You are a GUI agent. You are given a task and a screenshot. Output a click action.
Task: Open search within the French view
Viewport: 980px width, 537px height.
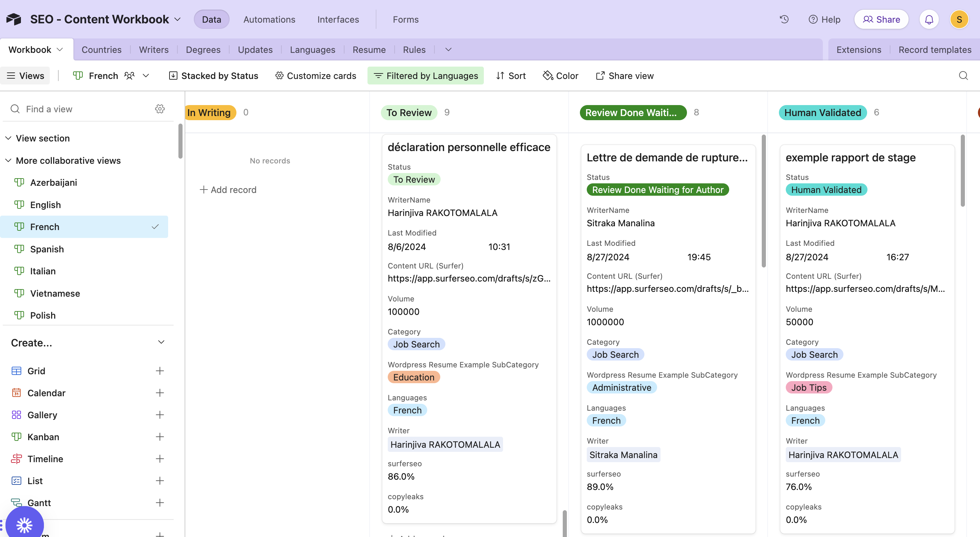(x=963, y=75)
